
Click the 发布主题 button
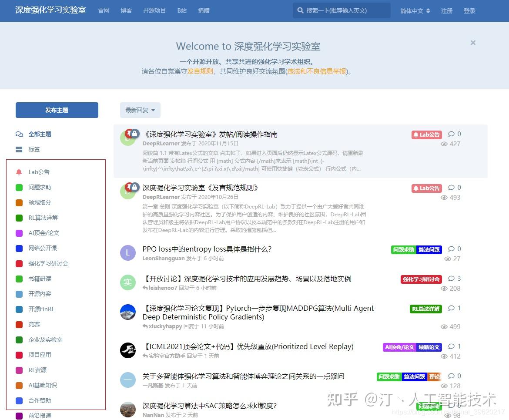point(57,110)
